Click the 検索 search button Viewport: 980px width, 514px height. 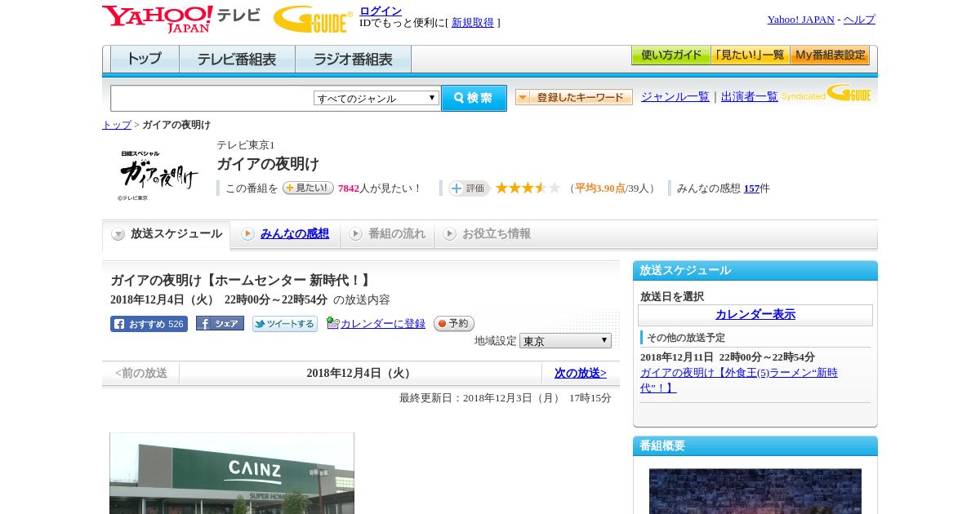click(474, 98)
